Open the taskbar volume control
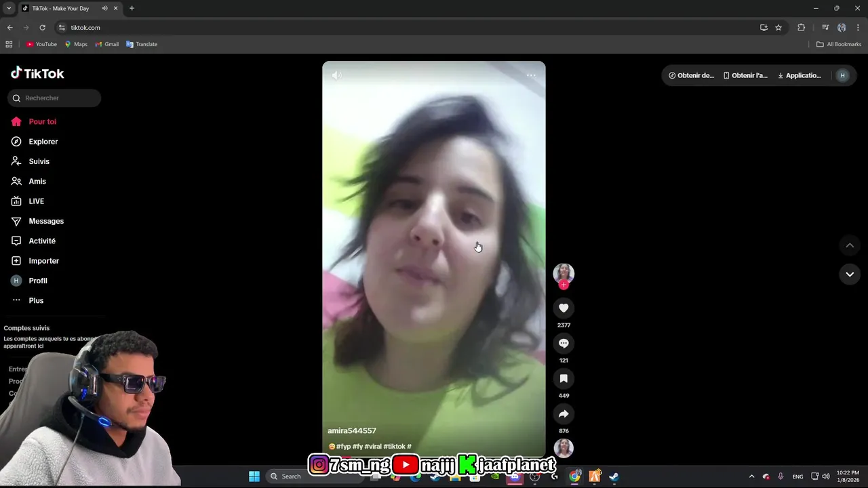 pos(826,476)
